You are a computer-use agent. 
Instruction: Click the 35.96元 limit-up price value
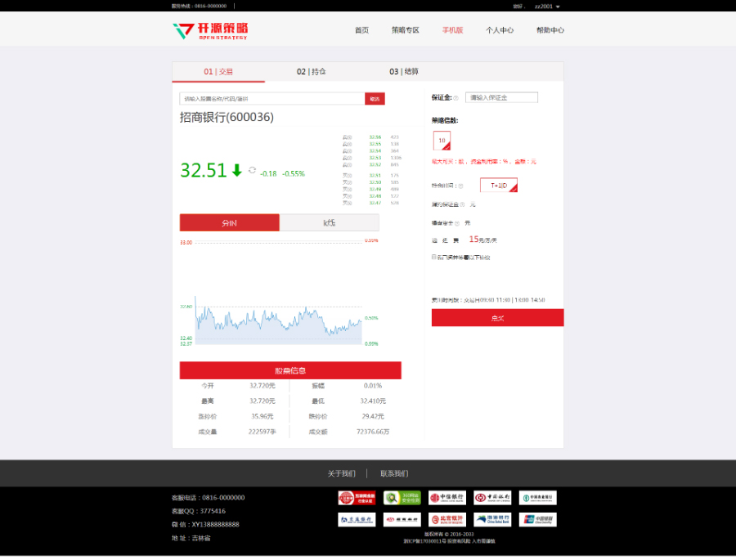tap(262, 416)
